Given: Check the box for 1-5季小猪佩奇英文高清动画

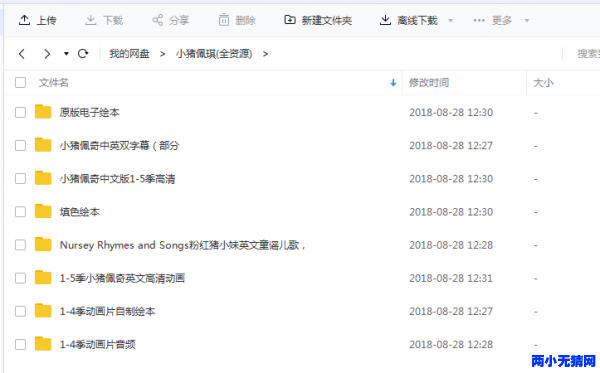Looking at the screenshot, I should 20,278.
